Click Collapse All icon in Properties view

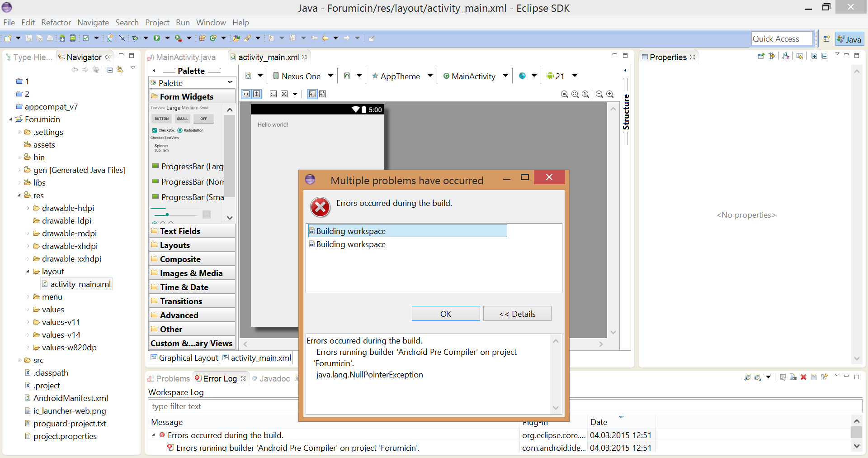[x=825, y=56]
